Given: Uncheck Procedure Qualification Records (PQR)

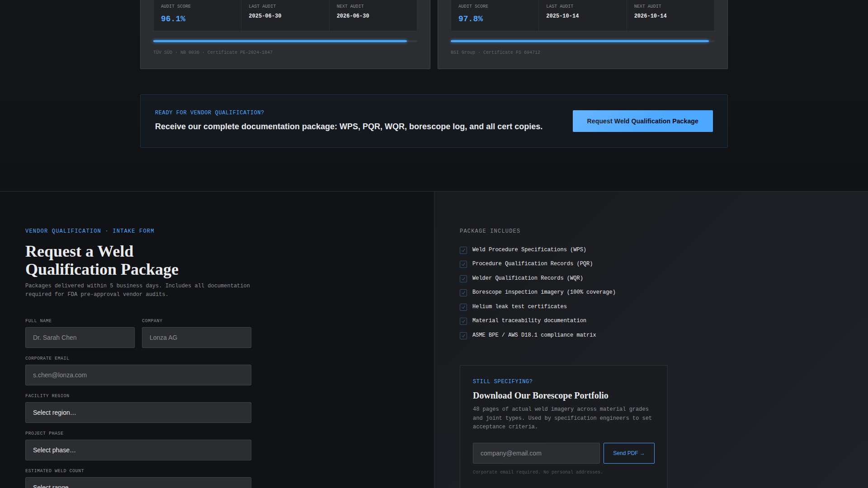Looking at the screenshot, I should [463, 264].
